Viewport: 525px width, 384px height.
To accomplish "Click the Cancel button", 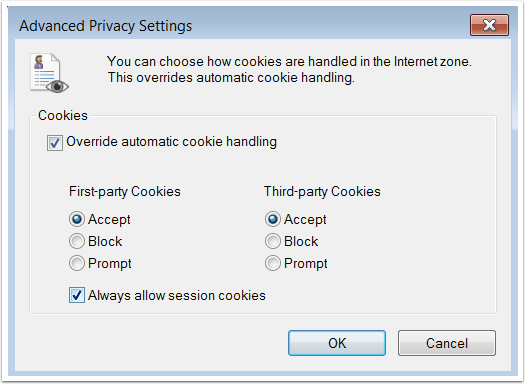I will coord(447,343).
